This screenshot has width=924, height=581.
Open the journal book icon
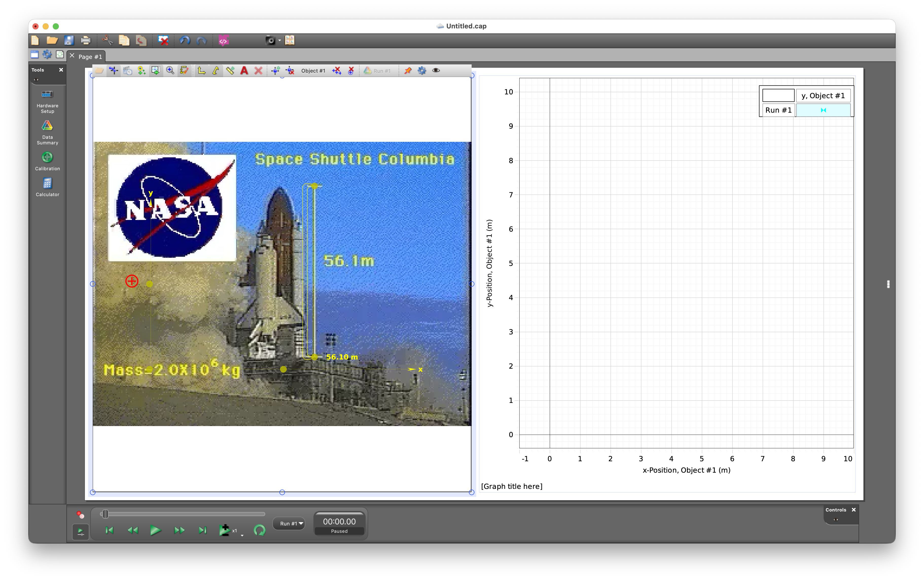pos(290,40)
